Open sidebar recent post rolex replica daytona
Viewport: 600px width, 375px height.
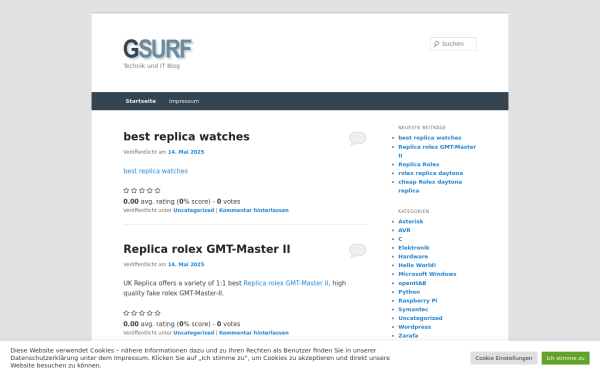click(430, 173)
